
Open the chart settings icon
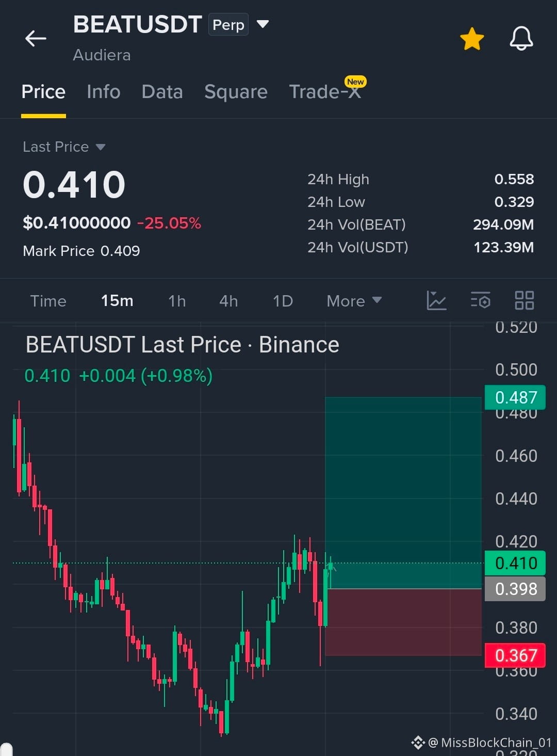pos(480,300)
